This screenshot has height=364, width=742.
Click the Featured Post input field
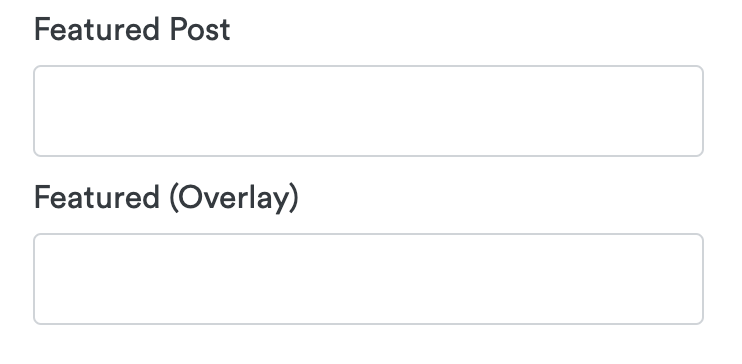coord(368,111)
